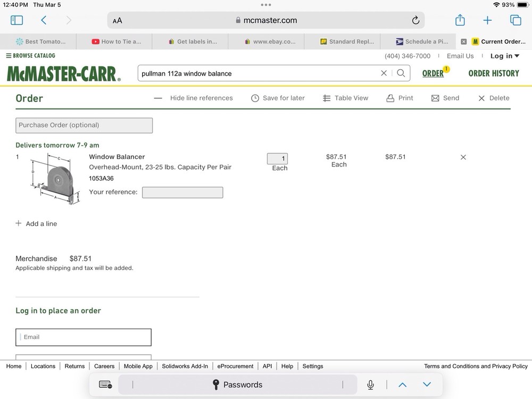Open the Order History page
Screen dimensions: 532x399
[x=493, y=73]
